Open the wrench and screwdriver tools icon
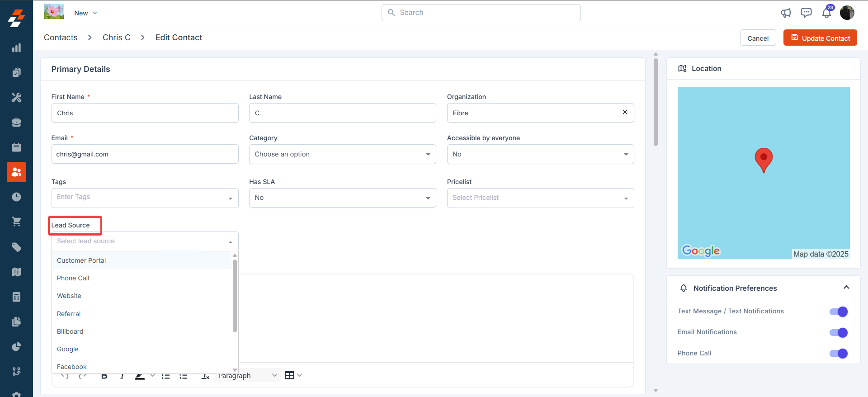The image size is (868, 397). [16, 97]
